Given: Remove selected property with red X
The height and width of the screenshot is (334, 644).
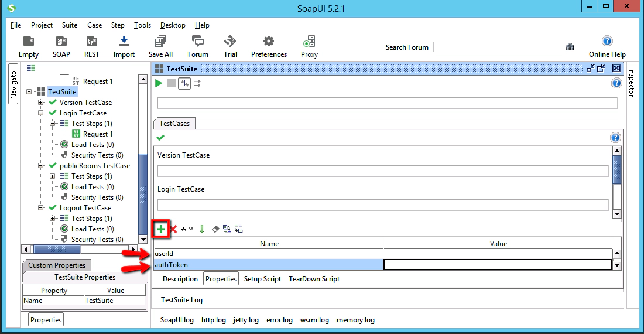Looking at the screenshot, I should click(173, 229).
